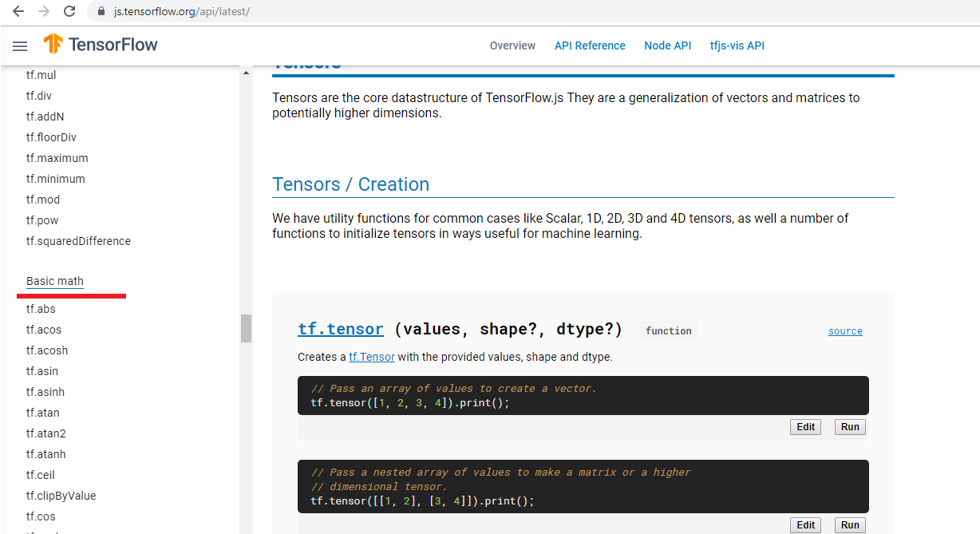Select tf.abs in the sidebar
Screen dimensions: 980x534
tap(41, 309)
